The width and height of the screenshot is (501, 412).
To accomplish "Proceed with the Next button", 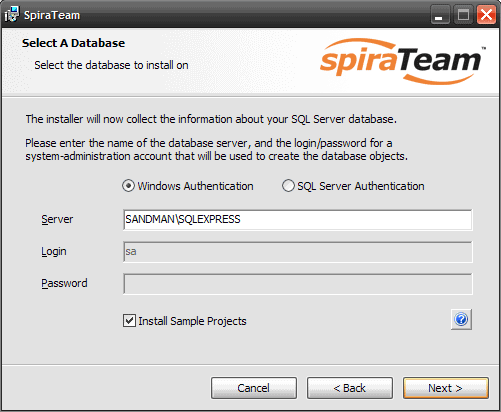I will pos(446,388).
